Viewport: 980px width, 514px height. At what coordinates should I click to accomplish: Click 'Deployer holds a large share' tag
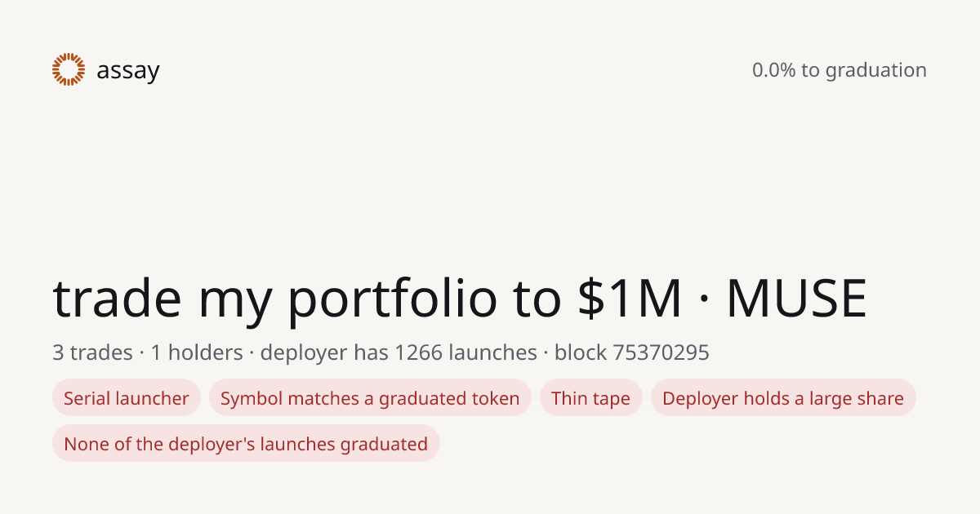pyautogui.click(x=783, y=398)
